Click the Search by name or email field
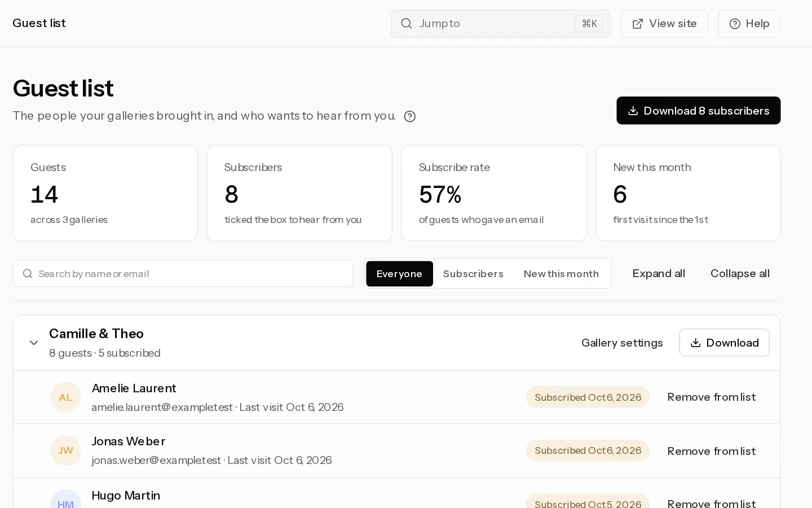Image resolution: width=812 pixels, height=508 pixels. click(x=183, y=274)
